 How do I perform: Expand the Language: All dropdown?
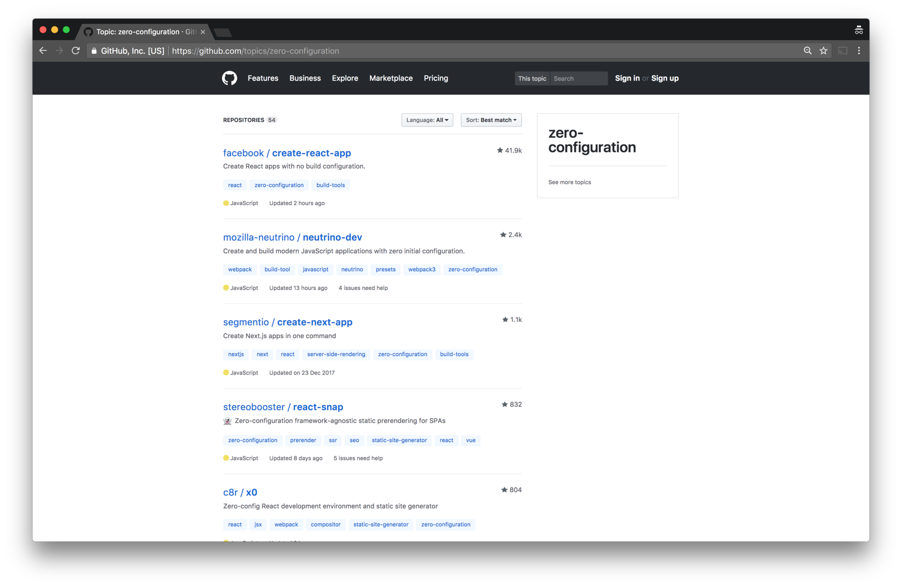coord(427,120)
